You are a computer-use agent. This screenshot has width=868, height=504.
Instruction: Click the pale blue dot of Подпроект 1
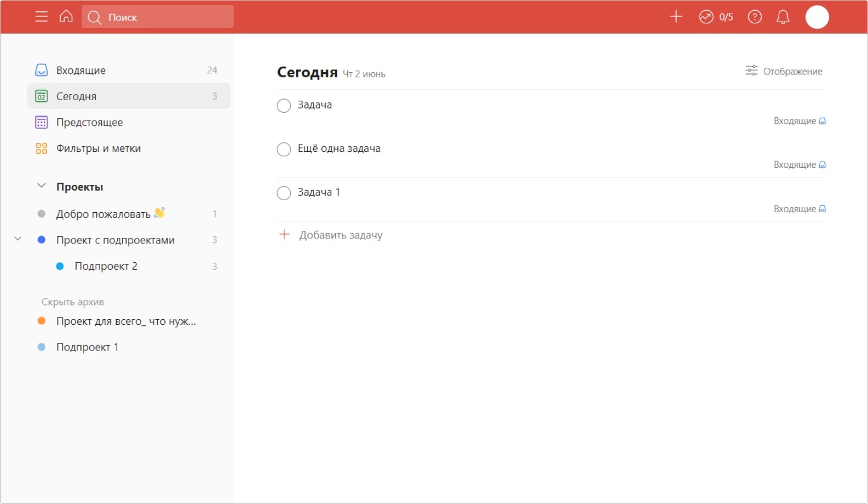click(42, 347)
